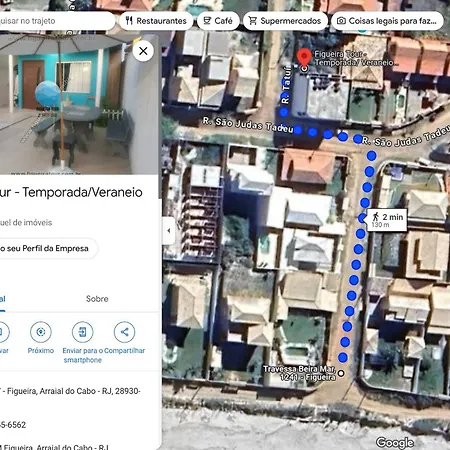Click the shopping cart icon
Viewport: 450px width, 450px height.
253,21
